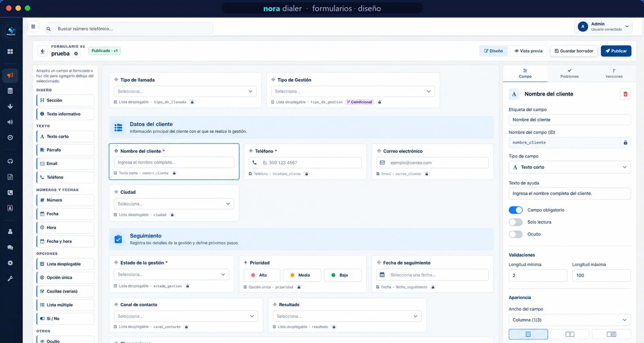Go back with the arrow button
Image resolution: width=644 pixels, height=343 pixels.
coord(43,51)
